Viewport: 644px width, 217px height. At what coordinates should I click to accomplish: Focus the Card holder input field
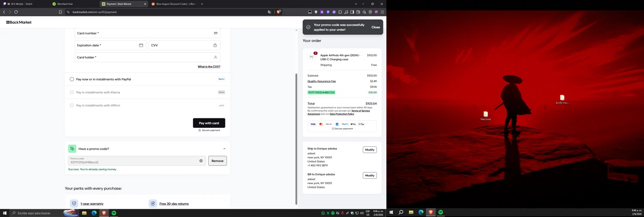[147, 57]
